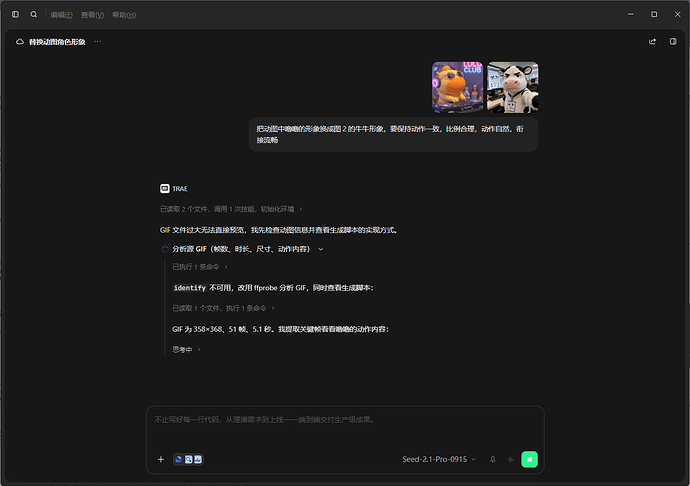Open the 编辑(E) menu

click(x=61, y=15)
